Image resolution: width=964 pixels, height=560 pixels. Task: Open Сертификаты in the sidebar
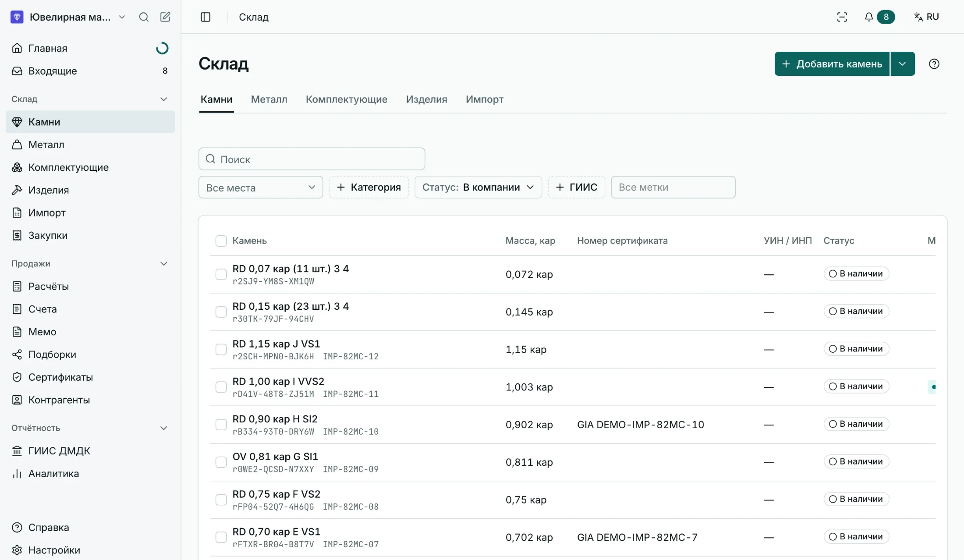click(x=90, y=377)
